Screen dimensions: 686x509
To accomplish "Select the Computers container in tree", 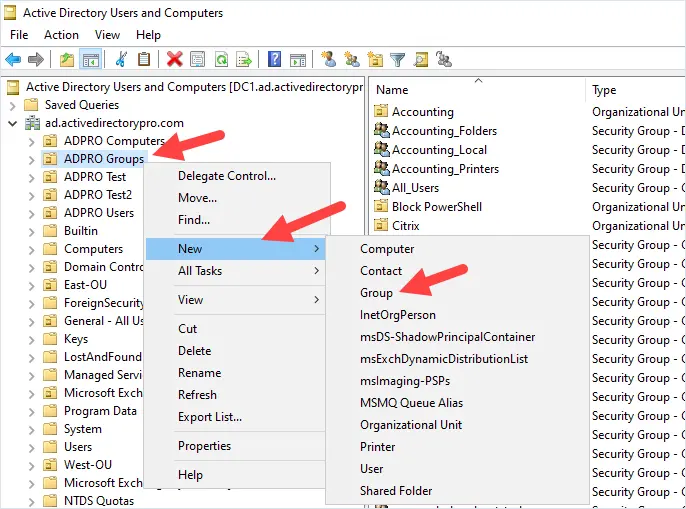I will coord(94,249).
